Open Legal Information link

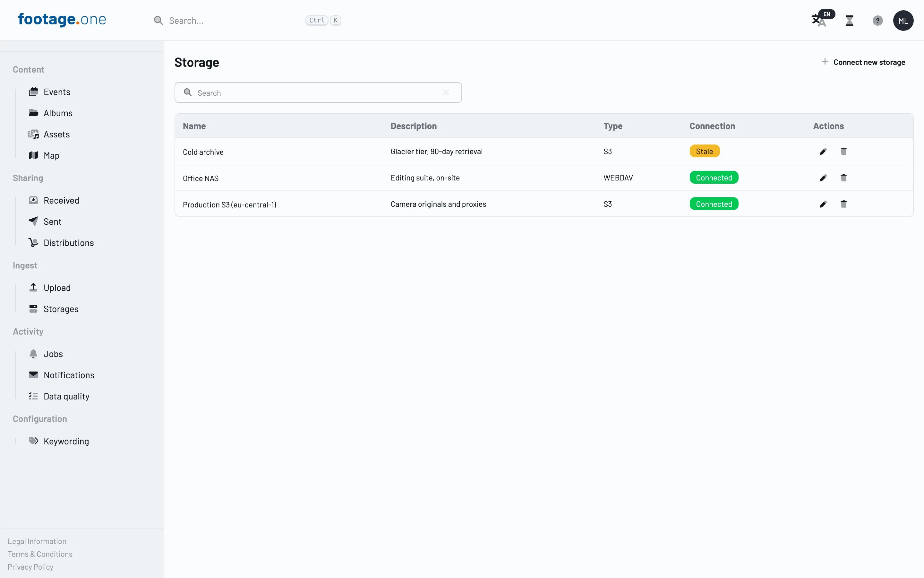pyautogui.click(x=37, y=541)
